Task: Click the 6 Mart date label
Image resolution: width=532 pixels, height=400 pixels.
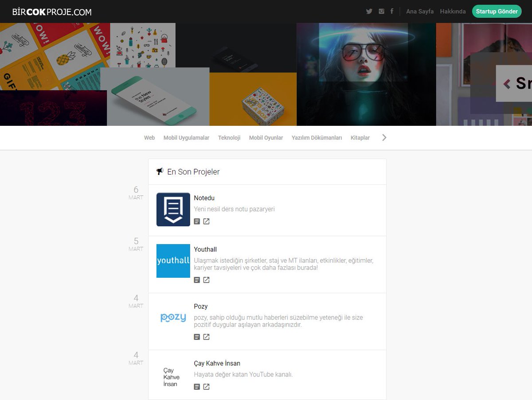Action: (x=136, y=193)
